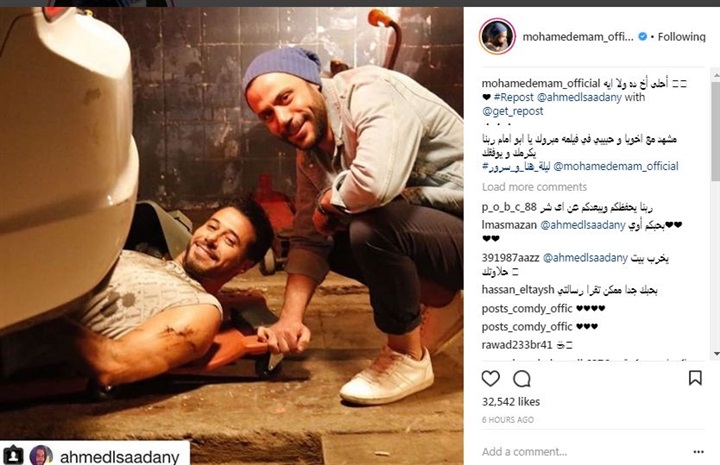
Task: Open the mohamedemam_official profile picture
Action: pyautogui.click(x=497, y=36)
